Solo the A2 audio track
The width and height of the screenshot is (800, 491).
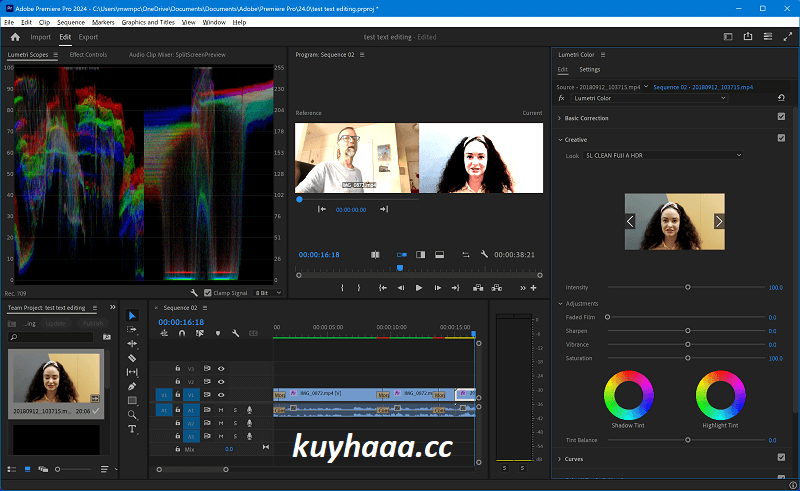click(235, 423)
